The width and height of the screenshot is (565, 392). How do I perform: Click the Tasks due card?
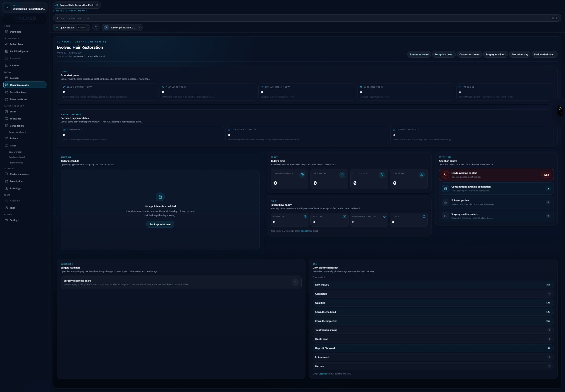pos(505,92)
